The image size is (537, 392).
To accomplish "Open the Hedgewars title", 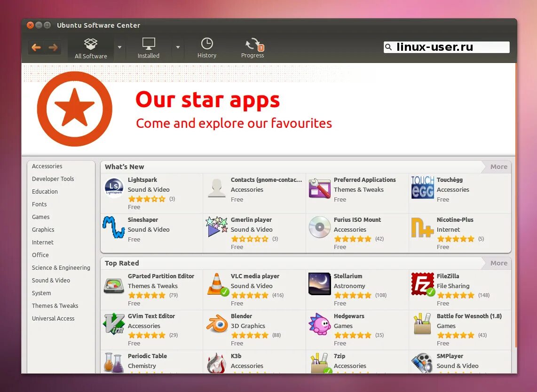I will tap(349, 316).
